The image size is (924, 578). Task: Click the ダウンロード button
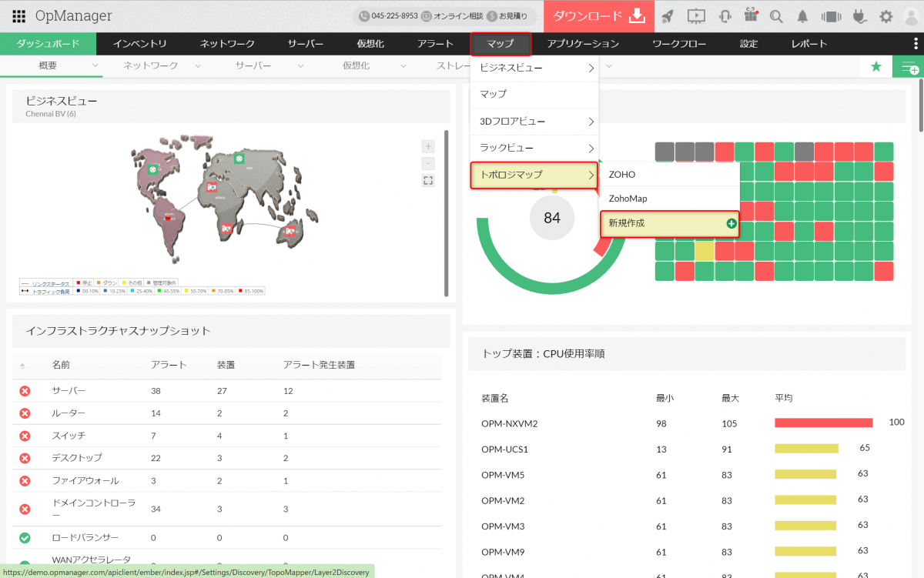point(598,16)
